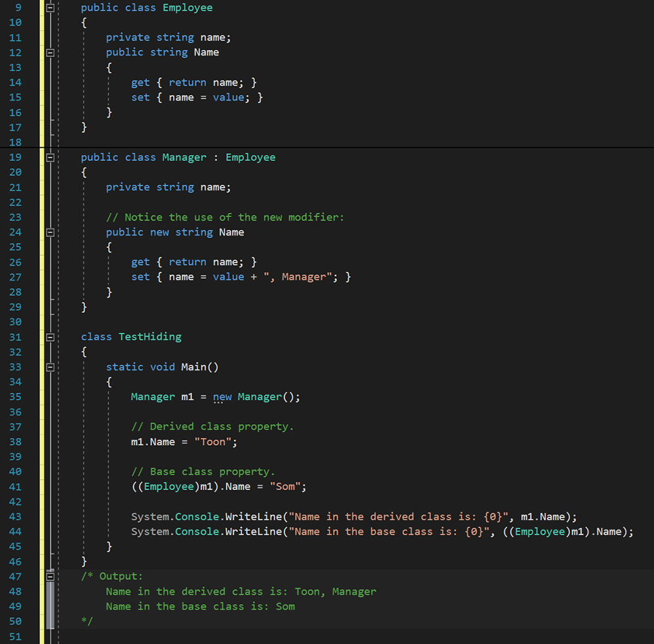Click line number 27 in the gutter

(15, 277)
